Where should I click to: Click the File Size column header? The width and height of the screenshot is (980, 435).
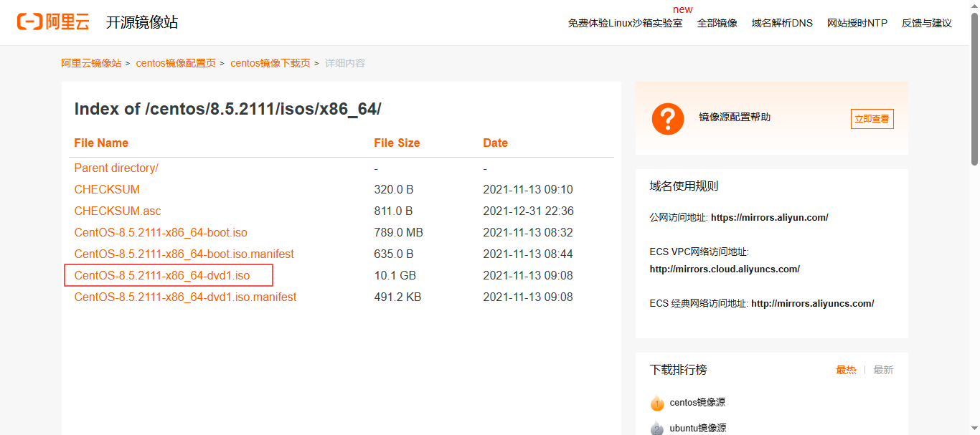click(397, 143)
